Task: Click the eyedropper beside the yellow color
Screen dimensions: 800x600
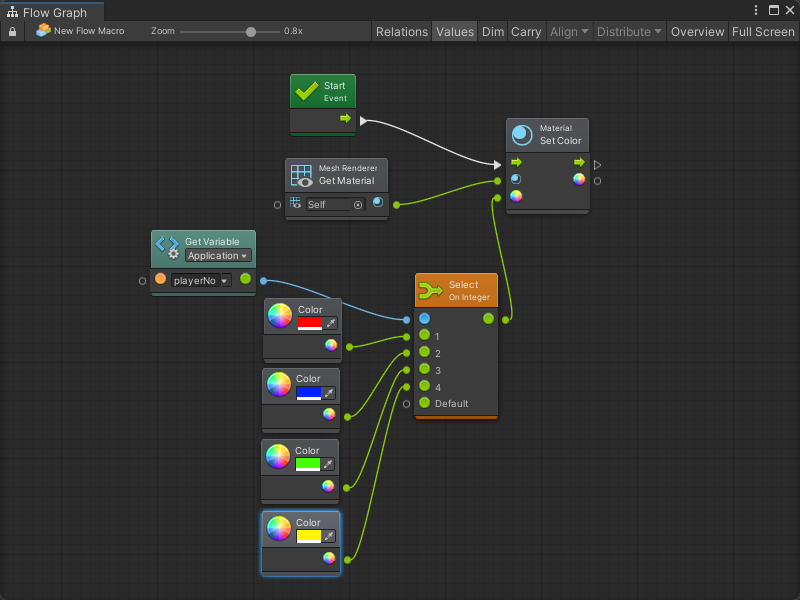Action: pyautogui.click(x=329, y=536)
